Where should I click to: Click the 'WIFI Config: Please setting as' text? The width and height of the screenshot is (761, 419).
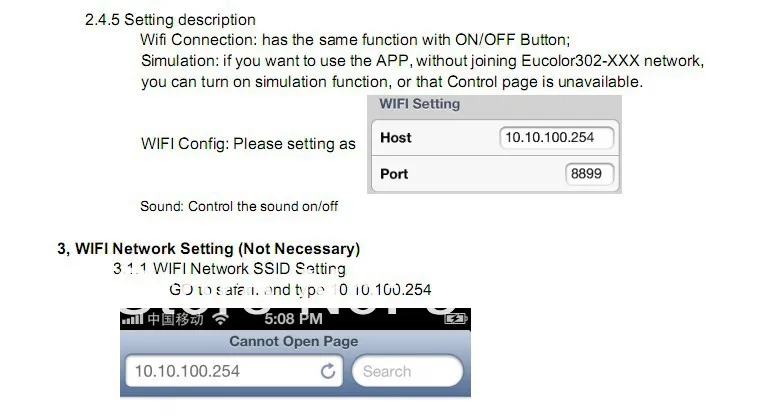pyautogui.click(x=248, y=144)
